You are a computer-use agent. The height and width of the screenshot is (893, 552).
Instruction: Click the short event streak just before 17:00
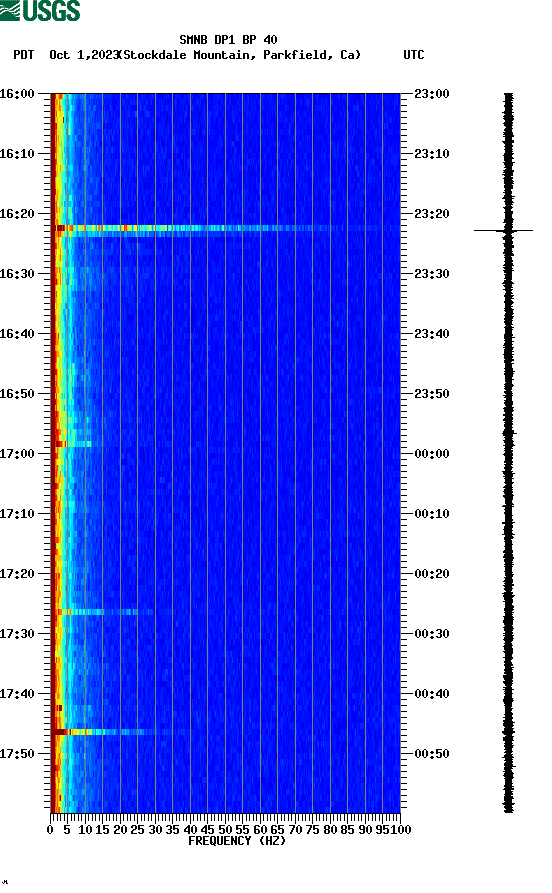tap(72, 444)
